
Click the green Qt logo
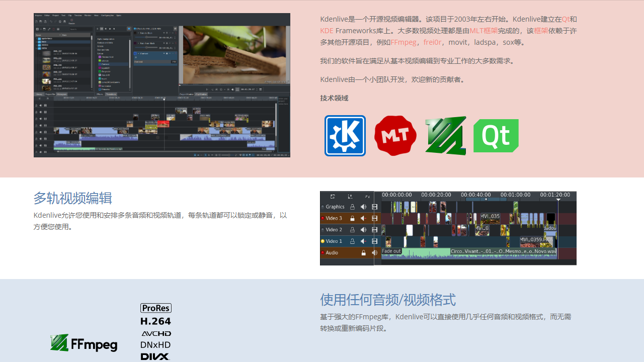(x=496, y=136)
